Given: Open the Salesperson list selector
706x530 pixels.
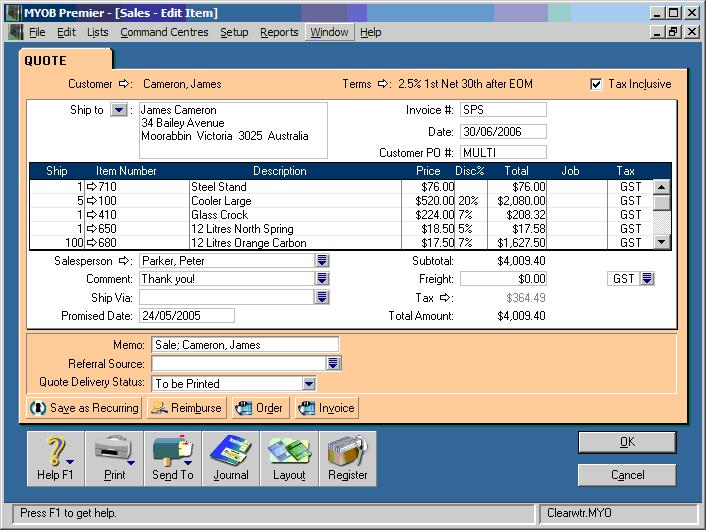Looking at the screenshot, I should pos(322,260).
